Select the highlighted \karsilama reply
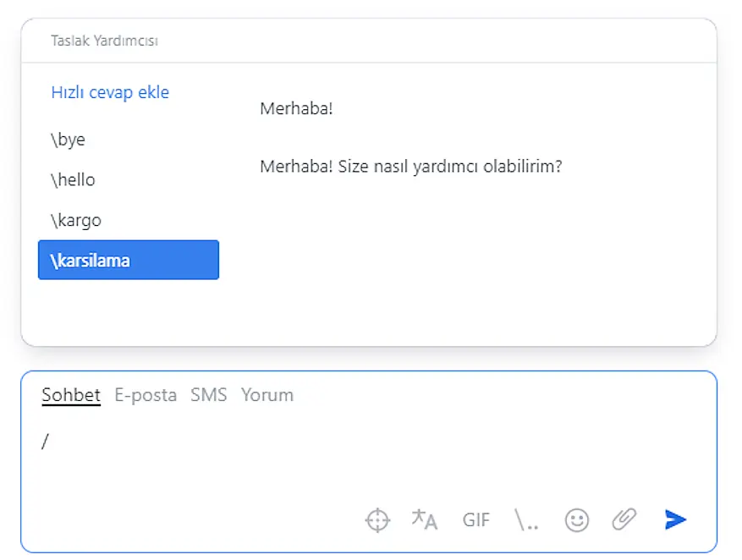Viewport: 742px width, 560px height. (x=129, y=260)
